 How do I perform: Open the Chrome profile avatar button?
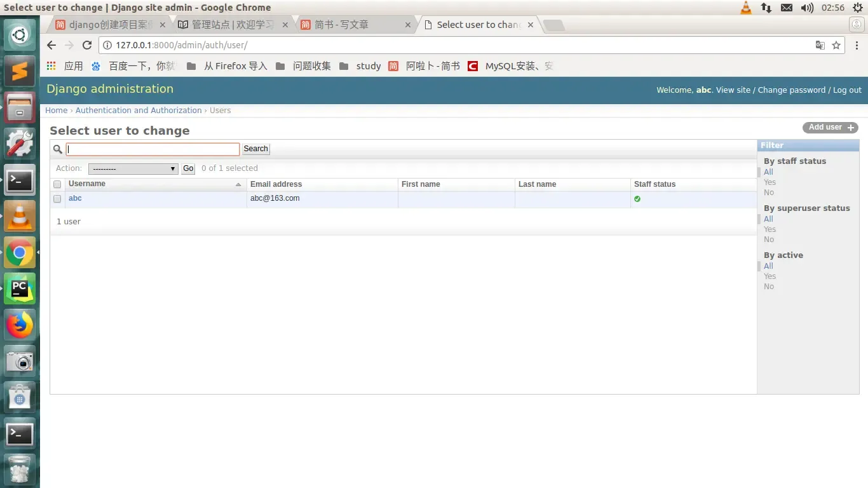[857, 25]
